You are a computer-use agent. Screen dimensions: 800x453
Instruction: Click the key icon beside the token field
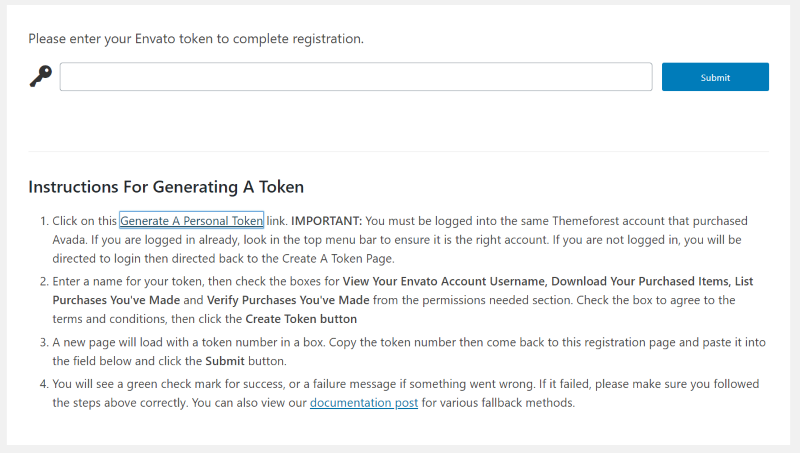pyautogui.click(x=41, y=76)
